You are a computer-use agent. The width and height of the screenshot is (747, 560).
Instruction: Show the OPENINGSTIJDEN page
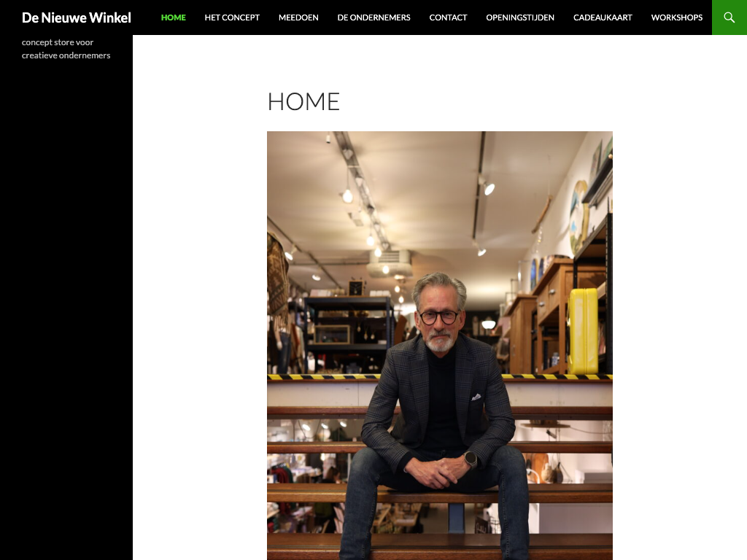519,17
